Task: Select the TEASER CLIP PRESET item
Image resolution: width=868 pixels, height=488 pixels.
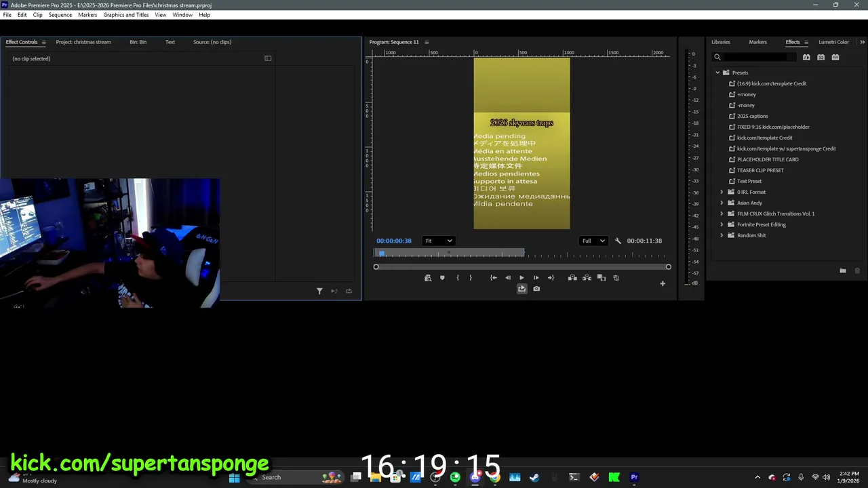Action: click(760, 170)
